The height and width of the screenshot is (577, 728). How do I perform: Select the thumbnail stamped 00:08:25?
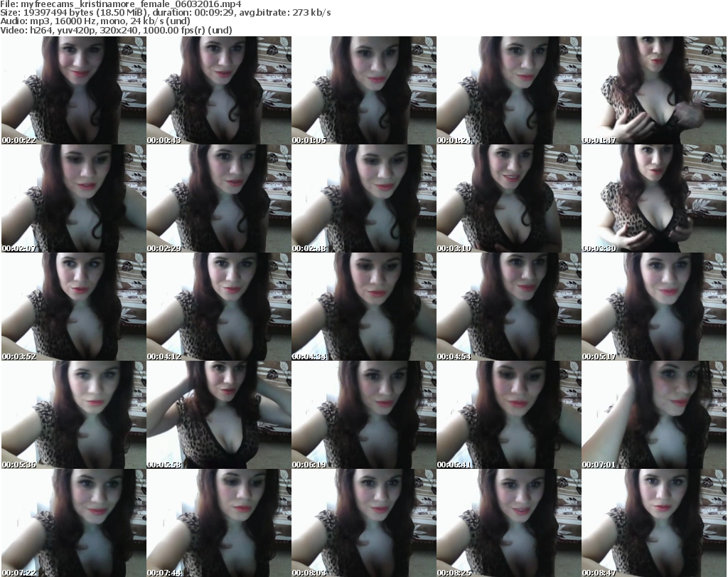tap(509, 523)
